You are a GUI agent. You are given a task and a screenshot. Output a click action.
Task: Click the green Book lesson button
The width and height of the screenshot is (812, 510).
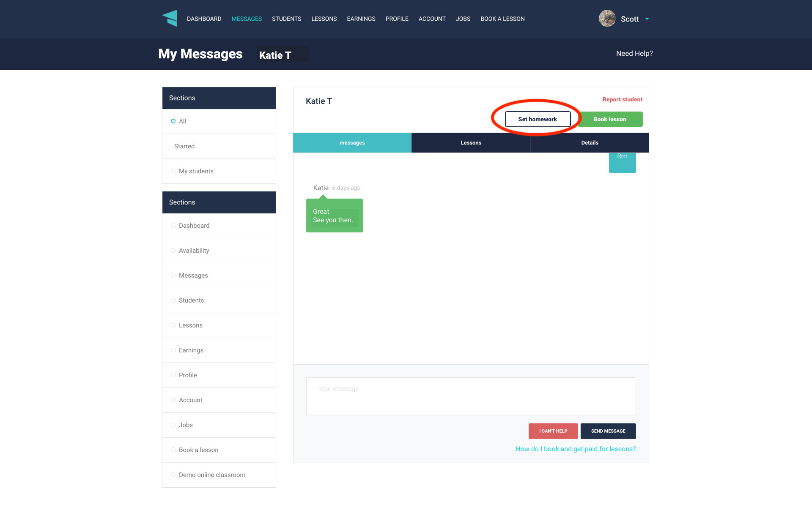(610, 119)
